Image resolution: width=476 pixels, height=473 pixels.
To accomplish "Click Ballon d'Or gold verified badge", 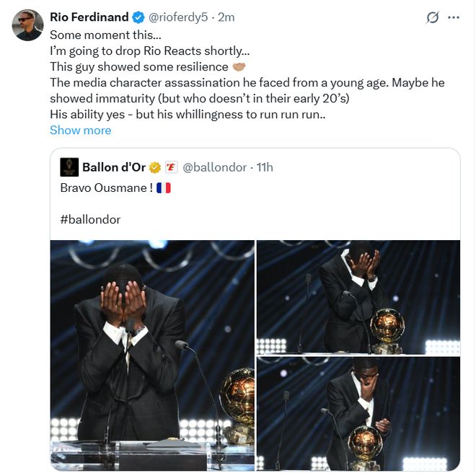I will 156,167.
